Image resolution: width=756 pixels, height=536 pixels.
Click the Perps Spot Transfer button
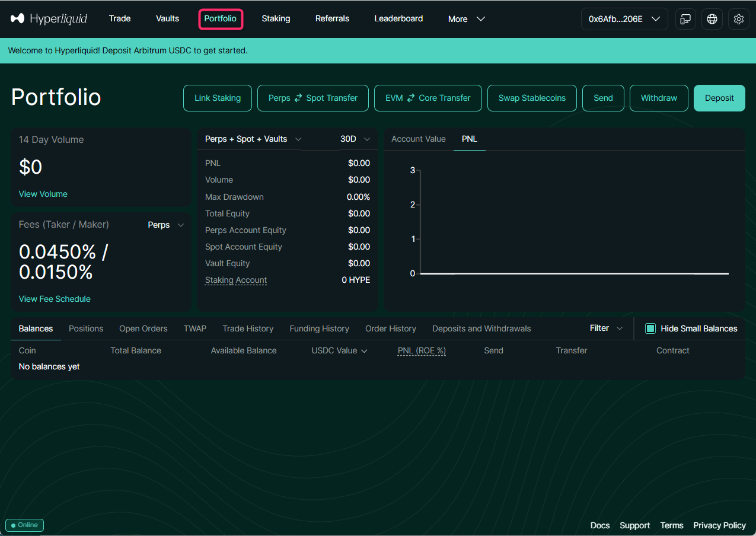312,98
